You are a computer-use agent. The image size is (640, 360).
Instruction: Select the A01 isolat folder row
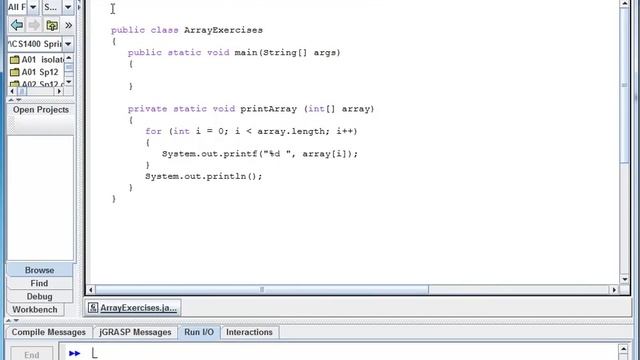[x=36, y=60]
